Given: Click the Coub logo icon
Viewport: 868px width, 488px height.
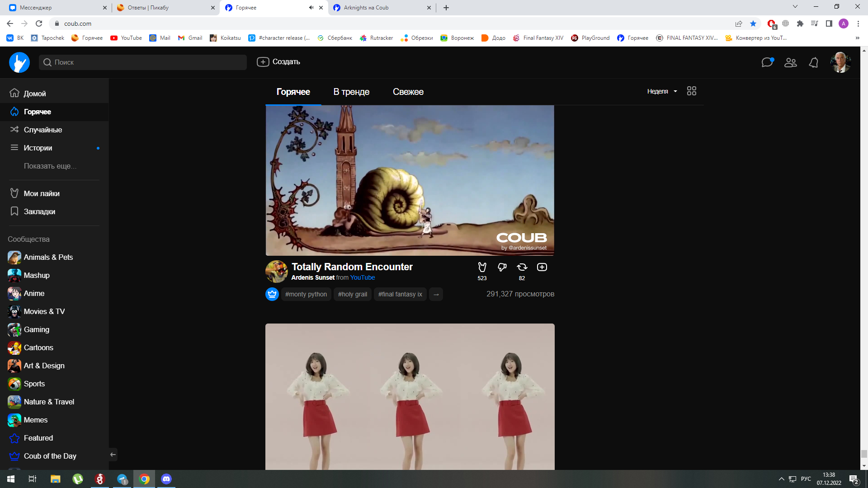Looking at the screenshot, I should [19, 62].
